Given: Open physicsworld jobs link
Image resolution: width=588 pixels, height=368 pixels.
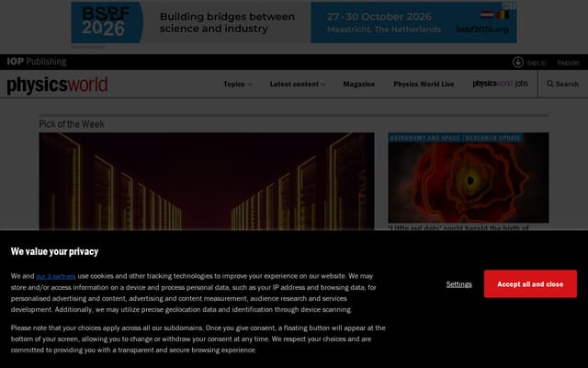Looking at the screenshot, I should click(500, 84).
